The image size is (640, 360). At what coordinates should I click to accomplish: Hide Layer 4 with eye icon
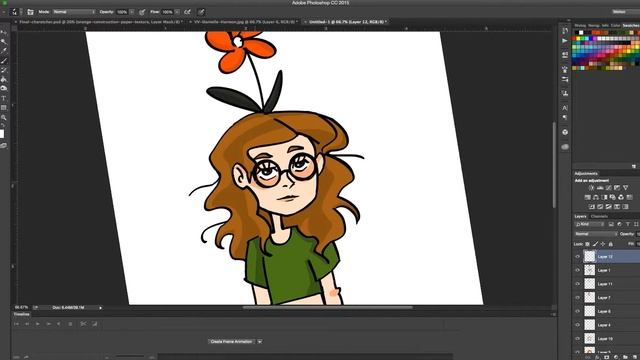(x=578, y=325)
